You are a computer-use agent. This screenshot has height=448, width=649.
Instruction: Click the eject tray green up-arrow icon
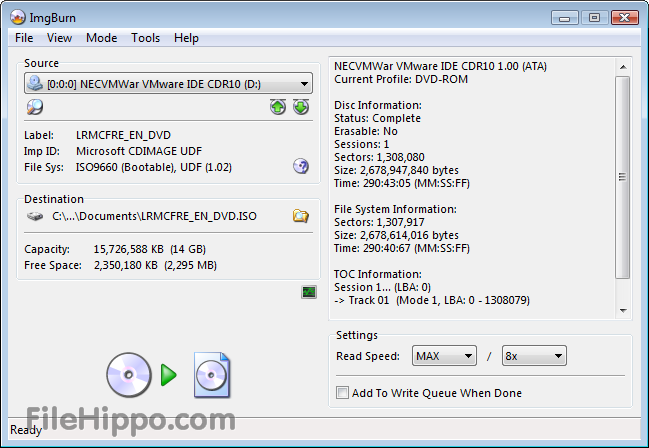click(278, 107)
